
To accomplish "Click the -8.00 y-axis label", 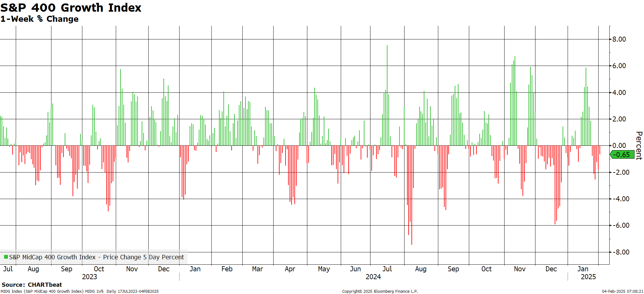I will (621, 252).
